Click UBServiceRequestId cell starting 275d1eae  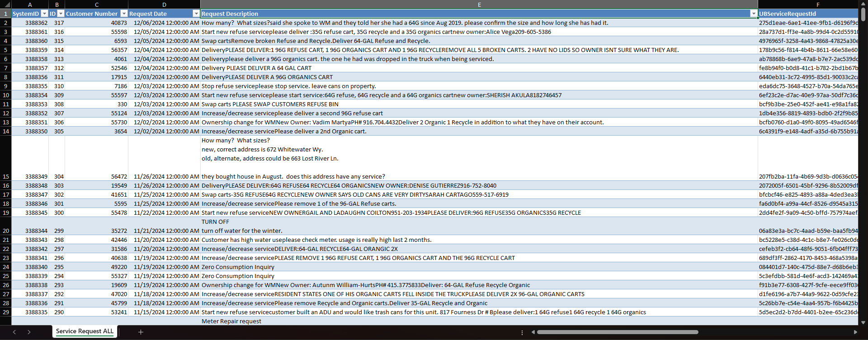coord(808,23)
